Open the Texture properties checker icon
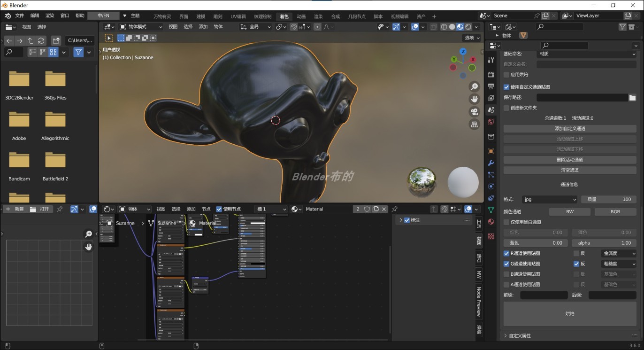 [491, 236]
